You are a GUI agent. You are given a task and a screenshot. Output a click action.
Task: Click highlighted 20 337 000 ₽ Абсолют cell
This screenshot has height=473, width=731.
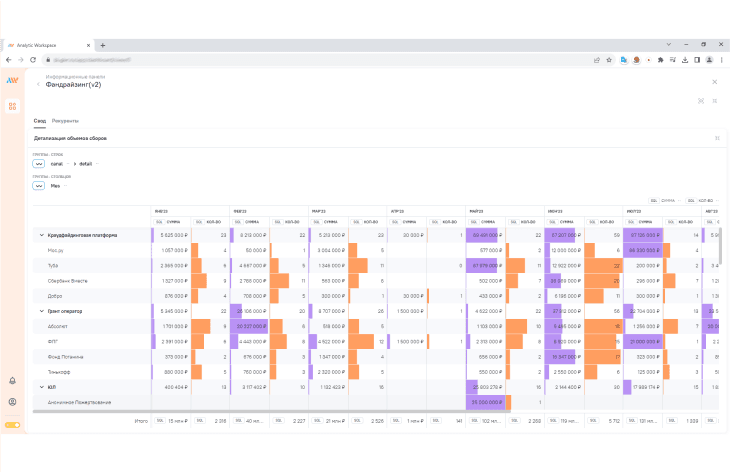[x=250, y=327]
